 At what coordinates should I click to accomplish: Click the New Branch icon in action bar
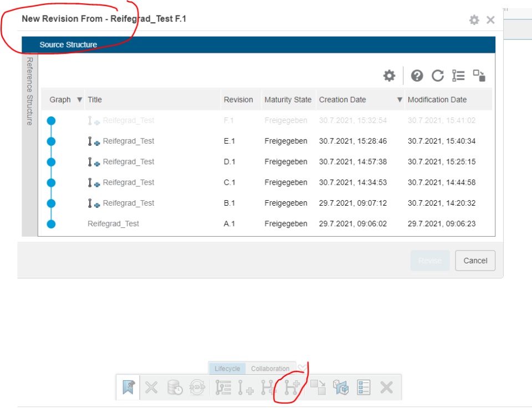(268, 387)
